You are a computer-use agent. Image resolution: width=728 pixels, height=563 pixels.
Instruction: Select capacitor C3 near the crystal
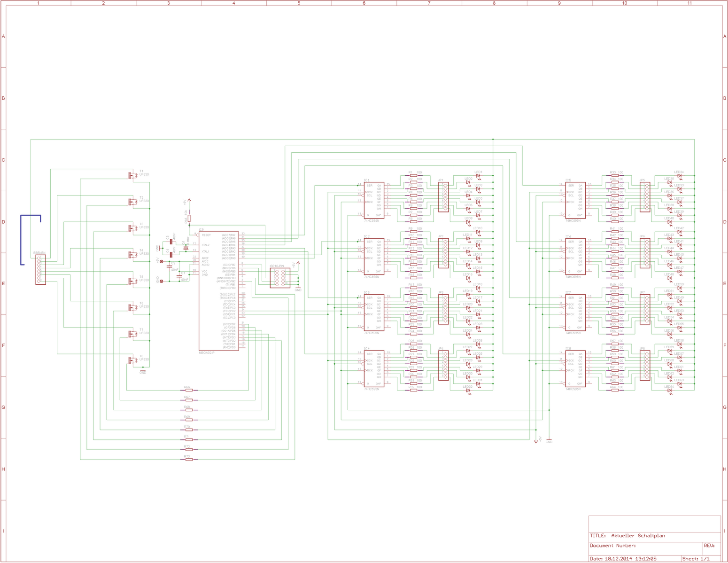(x=171, y=242)
